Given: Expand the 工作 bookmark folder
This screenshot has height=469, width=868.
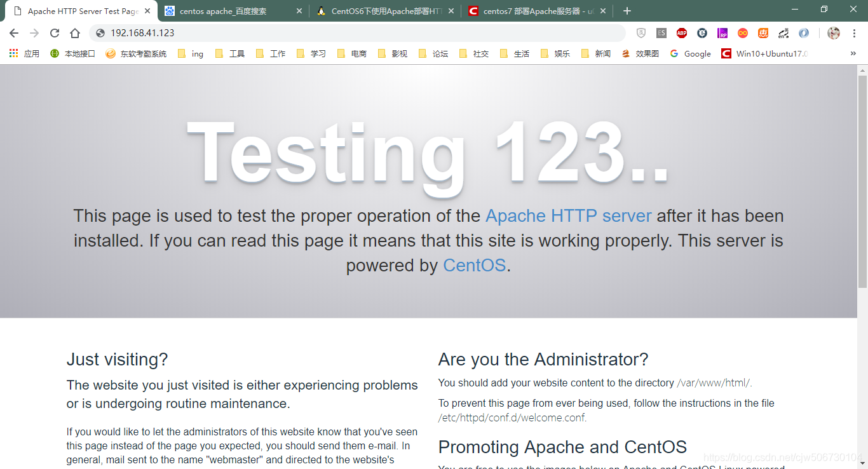Looking at the screenshot, I should pyautogui.click(x=270, y=54).
